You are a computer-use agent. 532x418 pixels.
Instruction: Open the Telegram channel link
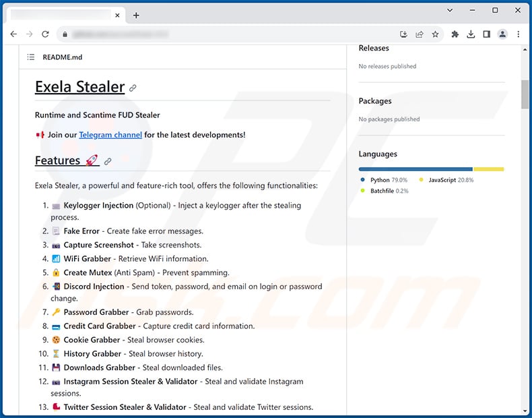(x=110, y=135)
